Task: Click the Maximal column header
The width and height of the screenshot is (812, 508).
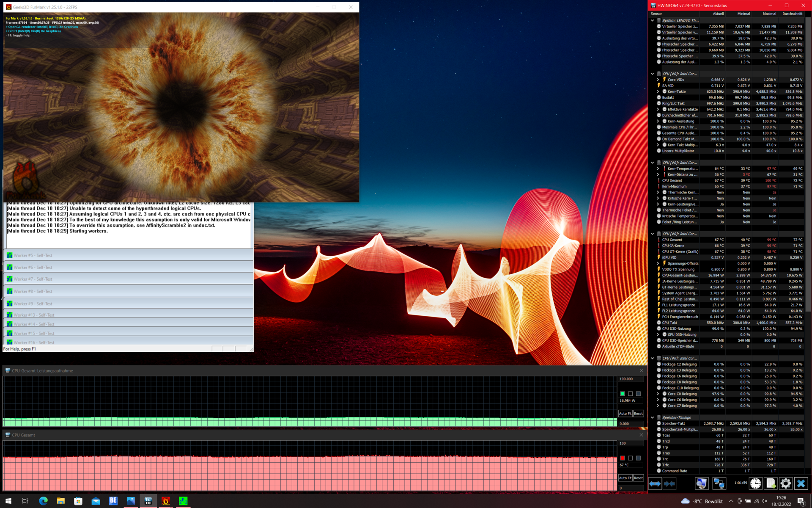Action: click(x=769, y=14)
